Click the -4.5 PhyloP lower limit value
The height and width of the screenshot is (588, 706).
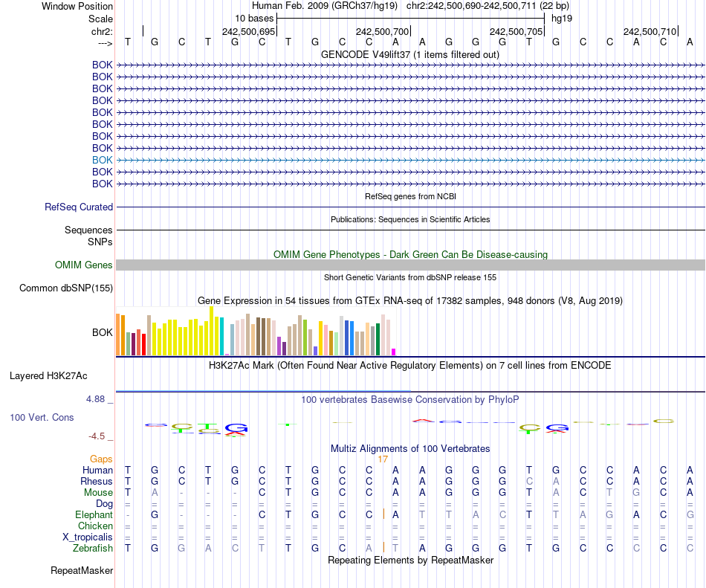pyautogui.click(x=97, y=436)
